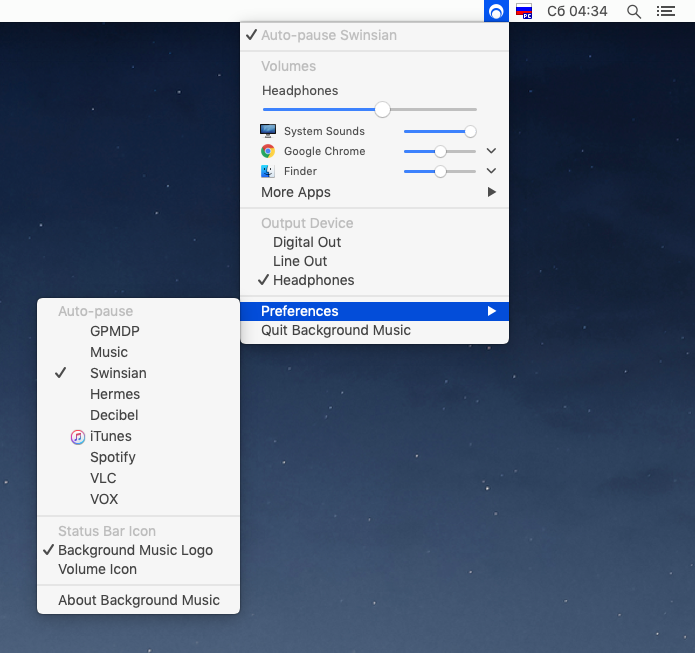Choose Volume Icon for status bar
Screen dimensions: 695x653
(139, 569)
